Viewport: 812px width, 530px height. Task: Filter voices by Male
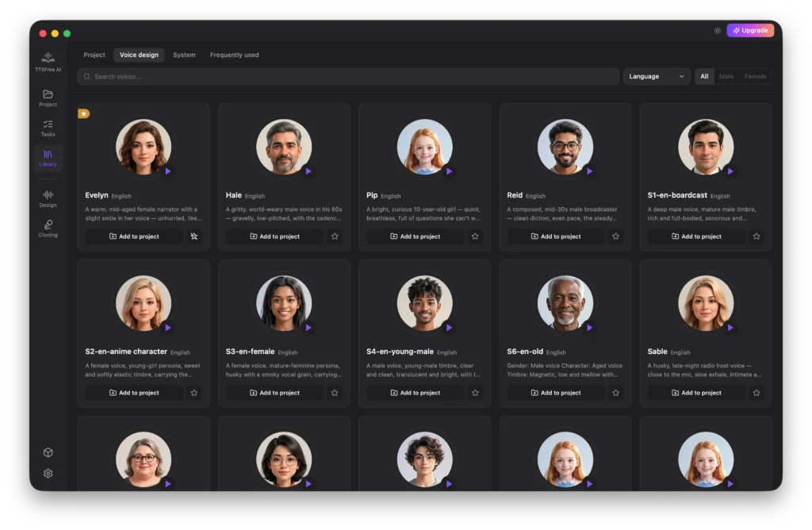coord(726,76)
